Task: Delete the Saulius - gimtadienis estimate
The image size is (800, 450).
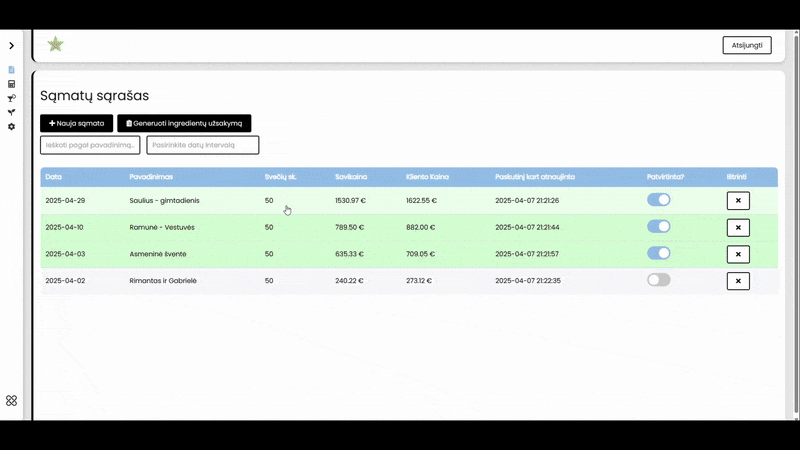Action: pyautogui.click(x=738, y=200)
